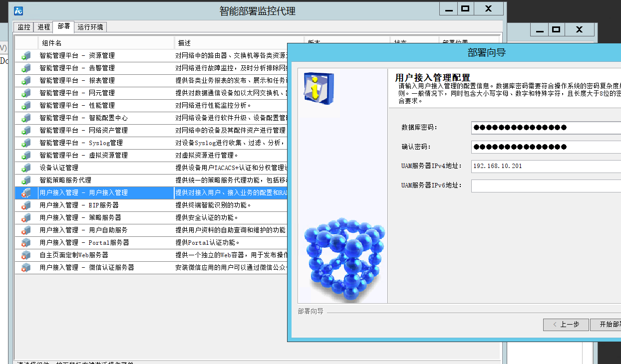Click the icon of 用户接入管理 - 用户接入管理 row

[x=26, y=192]
